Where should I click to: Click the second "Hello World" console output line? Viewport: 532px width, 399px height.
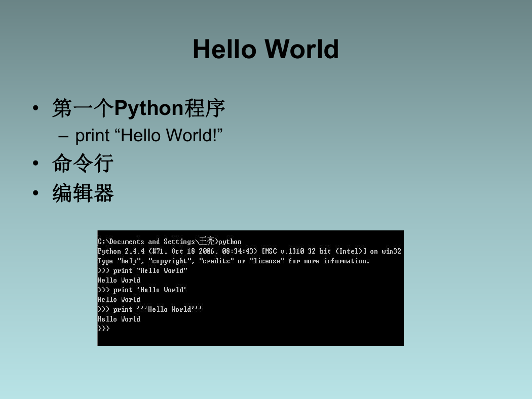[119, 300]
